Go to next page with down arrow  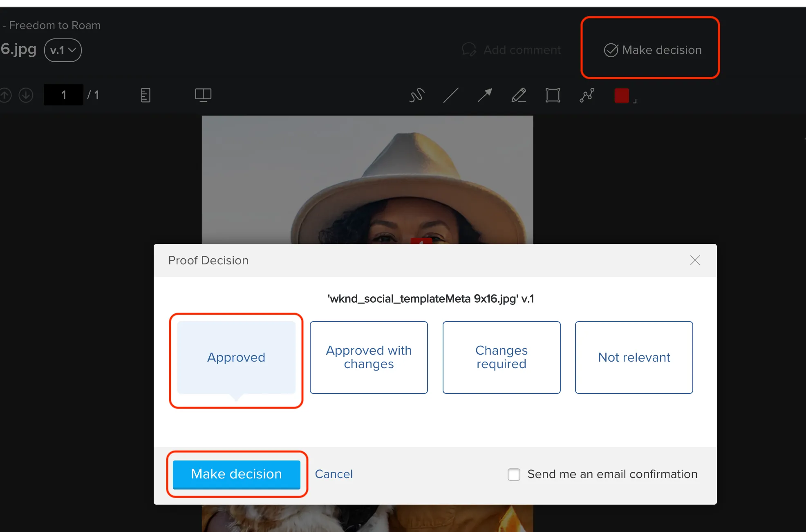coord(26,95)
